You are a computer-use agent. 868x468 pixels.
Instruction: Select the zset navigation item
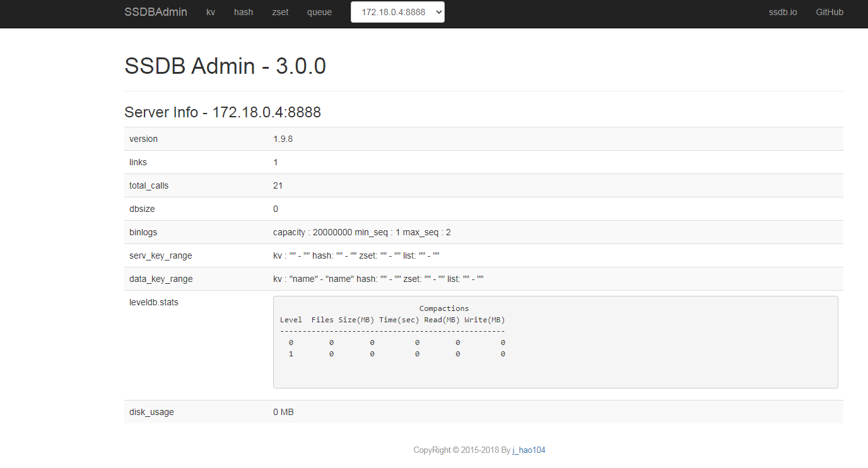[x=280, y=12]
